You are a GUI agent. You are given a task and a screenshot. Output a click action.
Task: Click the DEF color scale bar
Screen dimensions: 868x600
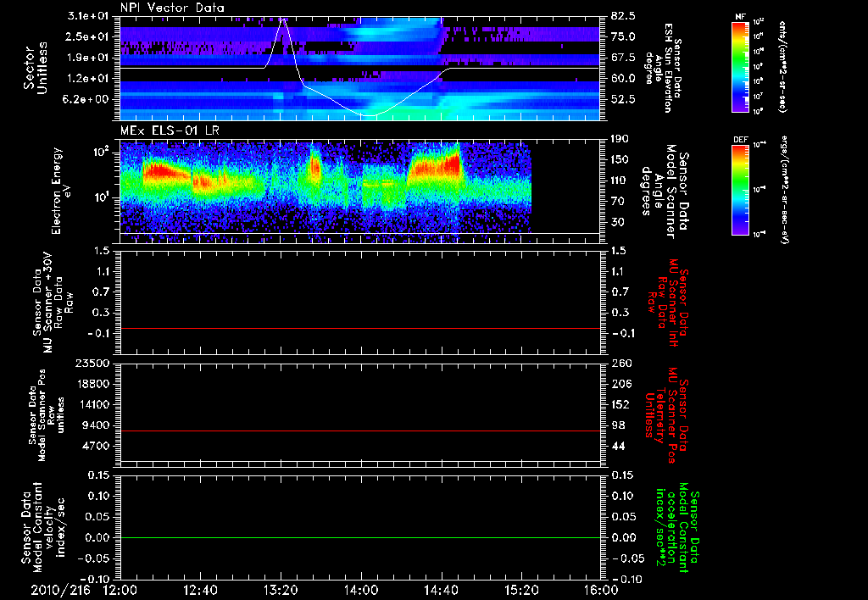tap(741, 190)
